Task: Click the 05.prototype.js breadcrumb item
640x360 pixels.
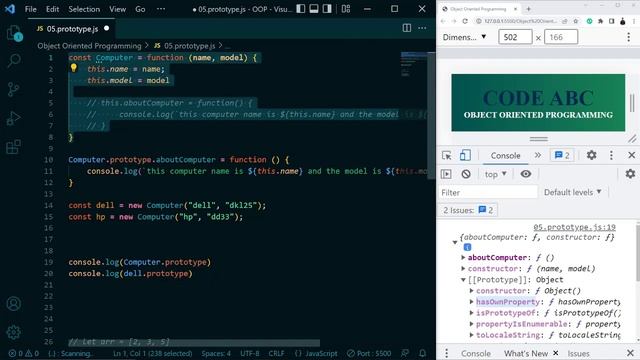Action: pyautogui.click(x=185, y=46)
